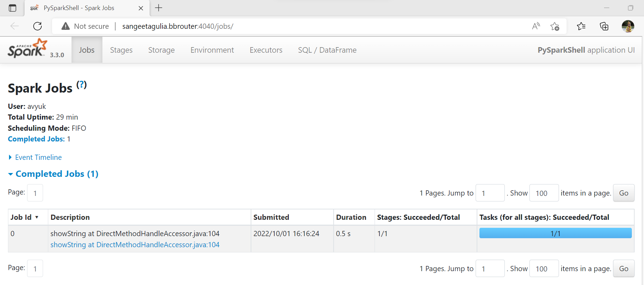
Task: Open the Read aloud icon
Action: pyautogui.click(x=536, y=26)
